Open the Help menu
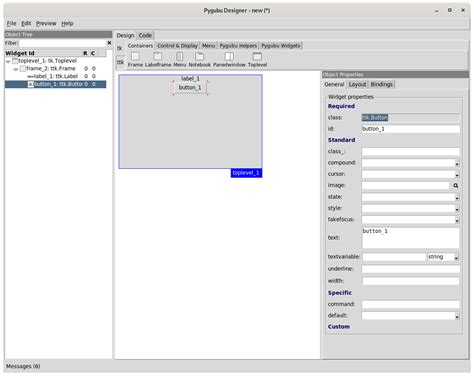474x376 pixels. 67,23
